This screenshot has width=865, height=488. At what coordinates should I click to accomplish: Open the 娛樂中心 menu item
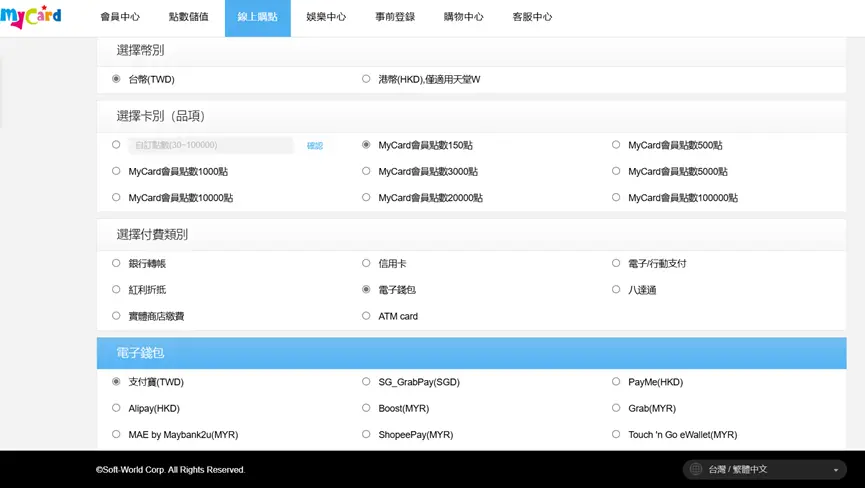coord(326,17)
